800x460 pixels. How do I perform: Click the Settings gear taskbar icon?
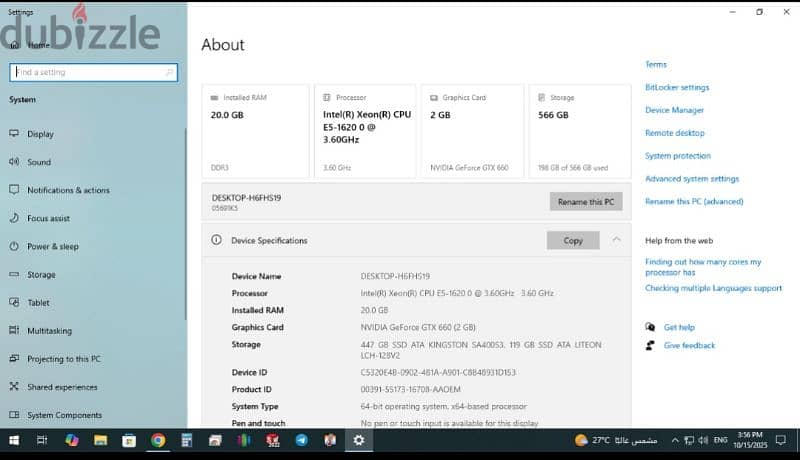(359, 440)
